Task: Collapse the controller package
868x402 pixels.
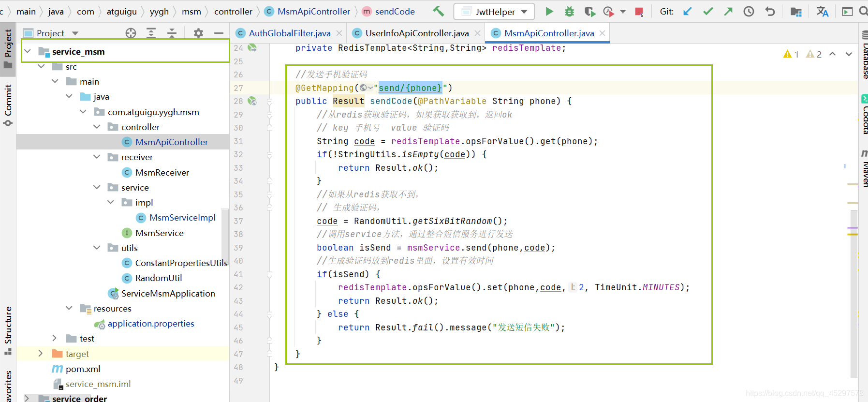Action: click(97, 127)
